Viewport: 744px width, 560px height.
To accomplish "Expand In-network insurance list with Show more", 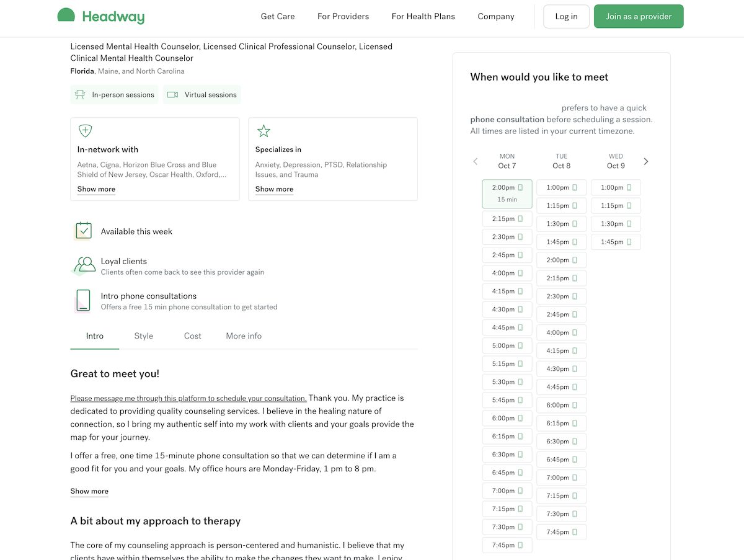I will [x=96, y=189].
